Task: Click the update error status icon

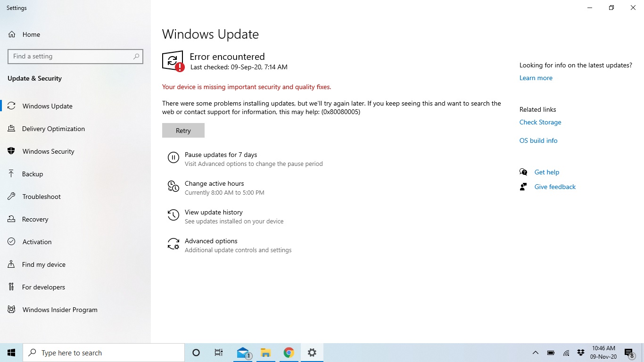Action: click(173, 61)
